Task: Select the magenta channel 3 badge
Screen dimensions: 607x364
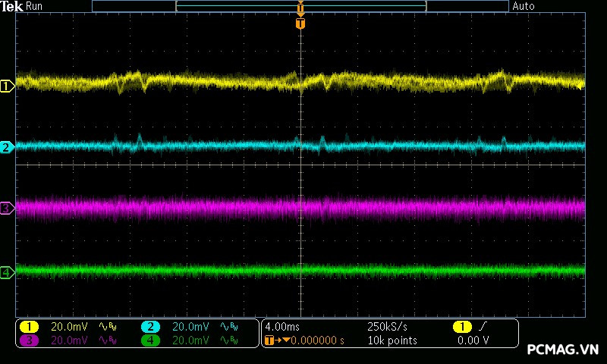Action: [29, 340]
